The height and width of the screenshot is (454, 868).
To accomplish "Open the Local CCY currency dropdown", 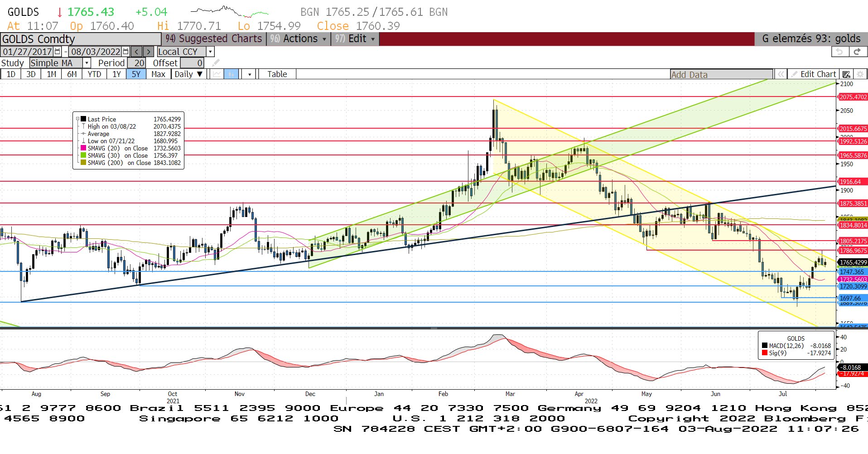I will pyautogui.click(x=211, y=52).
